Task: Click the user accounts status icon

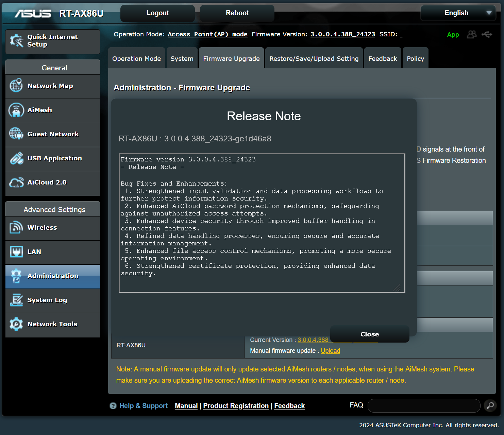Action: tap(472, 34)
